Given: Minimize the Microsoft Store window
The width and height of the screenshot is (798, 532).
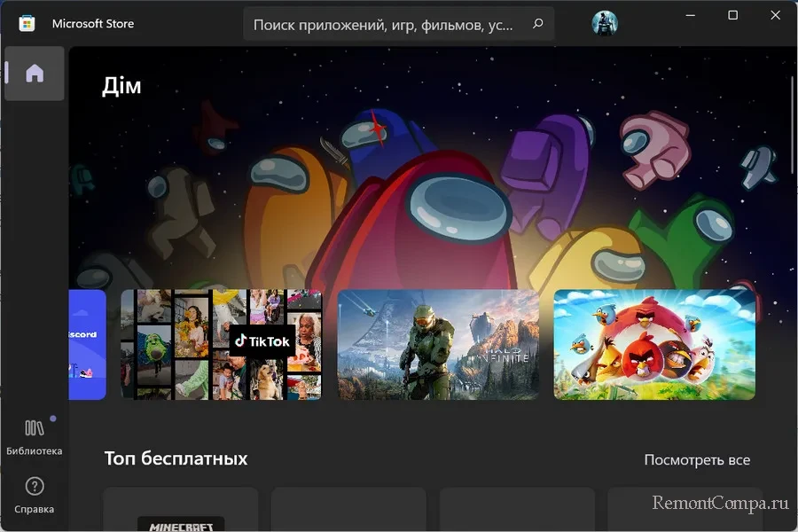Looking at the screenshot, I should point(692,15).
